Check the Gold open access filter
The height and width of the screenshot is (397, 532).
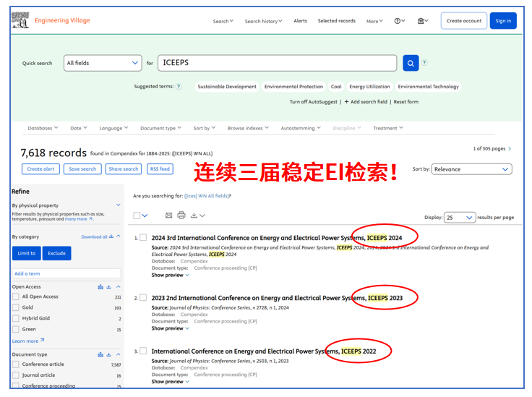click(16, 308)
